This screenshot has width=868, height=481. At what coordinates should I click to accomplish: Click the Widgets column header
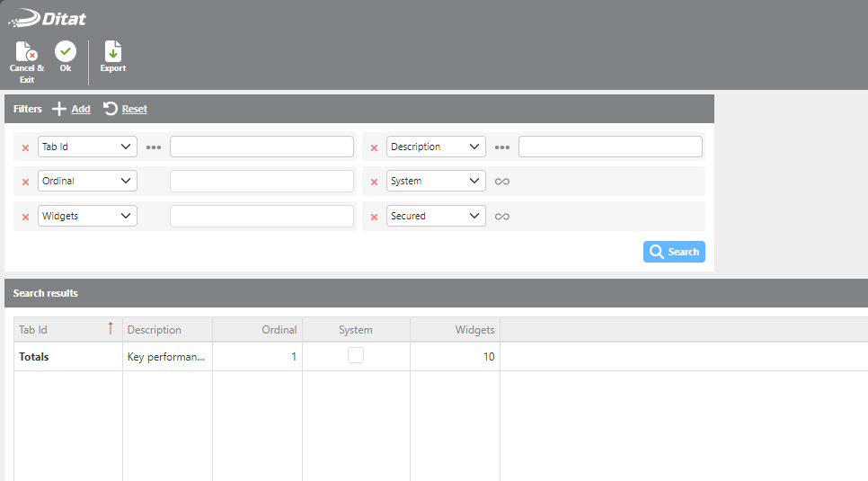point(455,330)
